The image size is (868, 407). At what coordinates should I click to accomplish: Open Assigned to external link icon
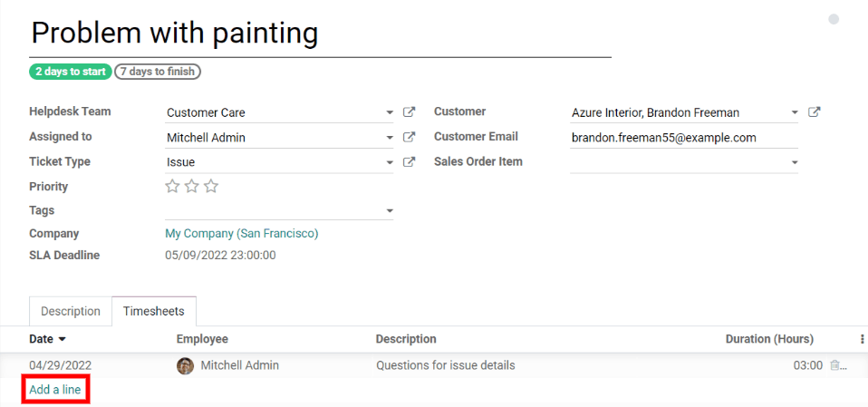pos(410,138)
